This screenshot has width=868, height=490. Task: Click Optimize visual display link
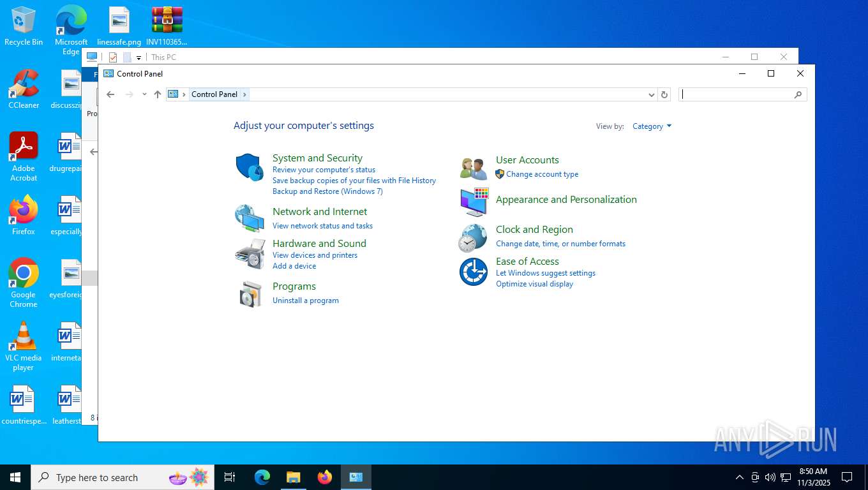534,284
